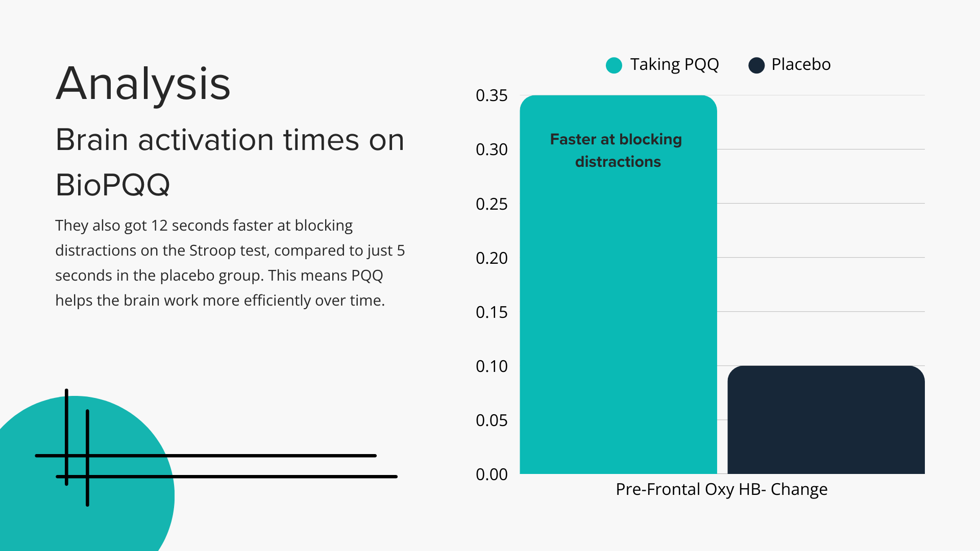Image resolution: width=980 pixels, height=551 pixels.
Task: Click the "Analysis" heading
Action: (x=143, y=84)
